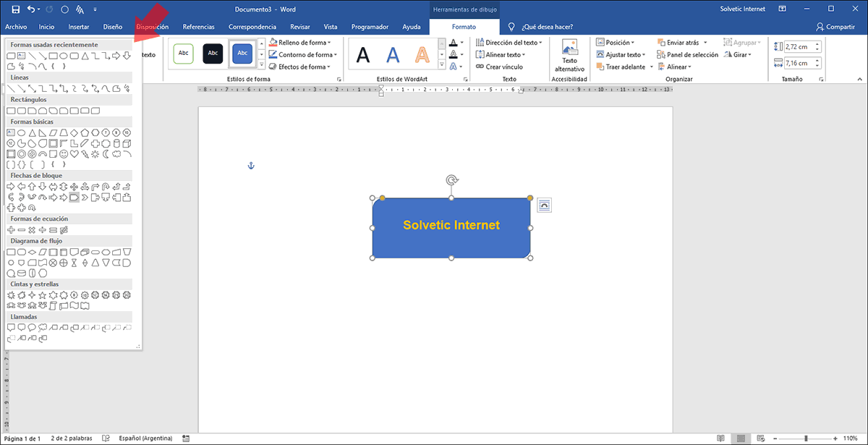
Task: Open Dirección del texto dropdown
Action: (x=509, y=43)
